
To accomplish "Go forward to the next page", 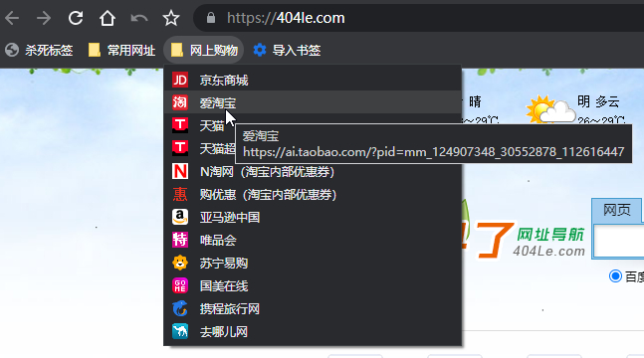I will click(44, 18).
